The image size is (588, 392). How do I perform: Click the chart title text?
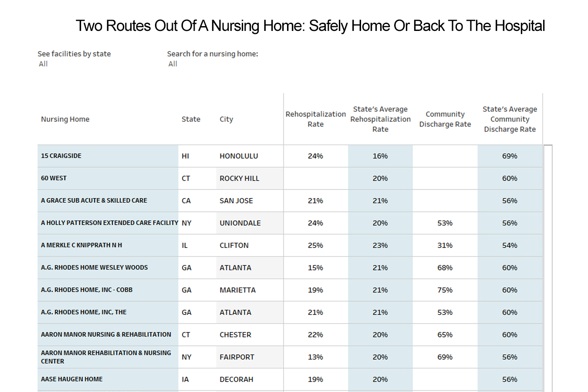[x=311, y=26]
